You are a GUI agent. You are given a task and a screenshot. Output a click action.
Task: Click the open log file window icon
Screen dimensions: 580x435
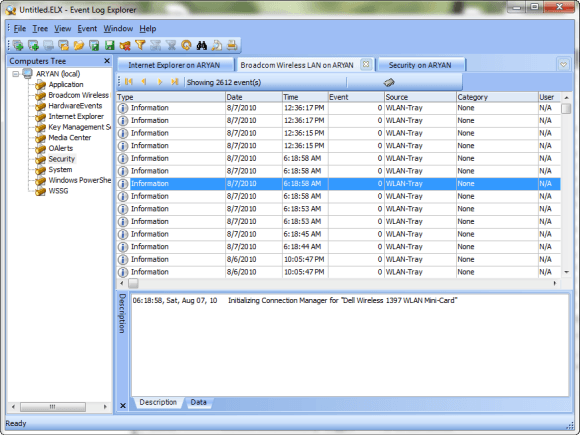tap(64, 45)
